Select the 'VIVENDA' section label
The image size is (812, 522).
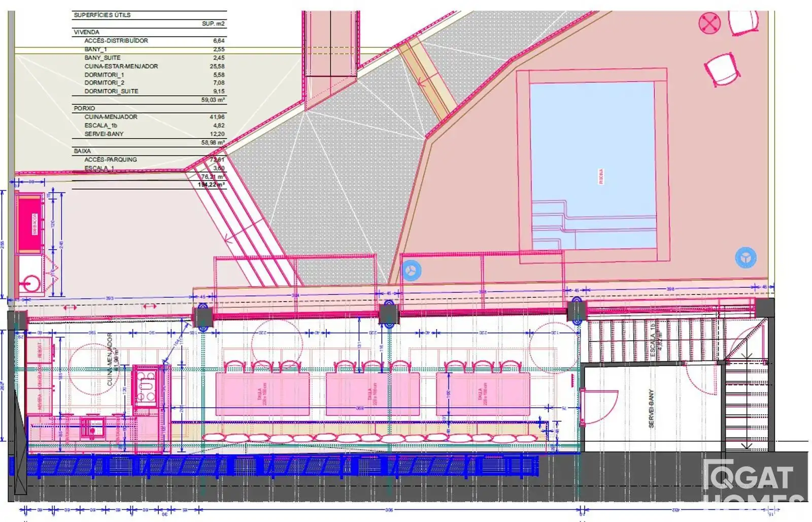click(x=86, y=32)
